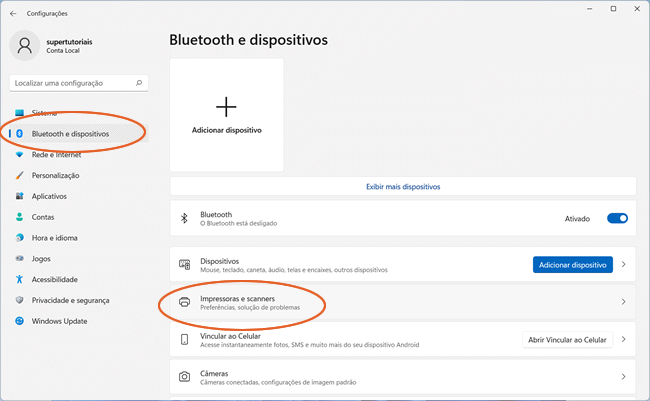Open Rede e Internet in sidebar
Image resolution: width=650 pixels, height=401 pixels.
tap(56, 154)
